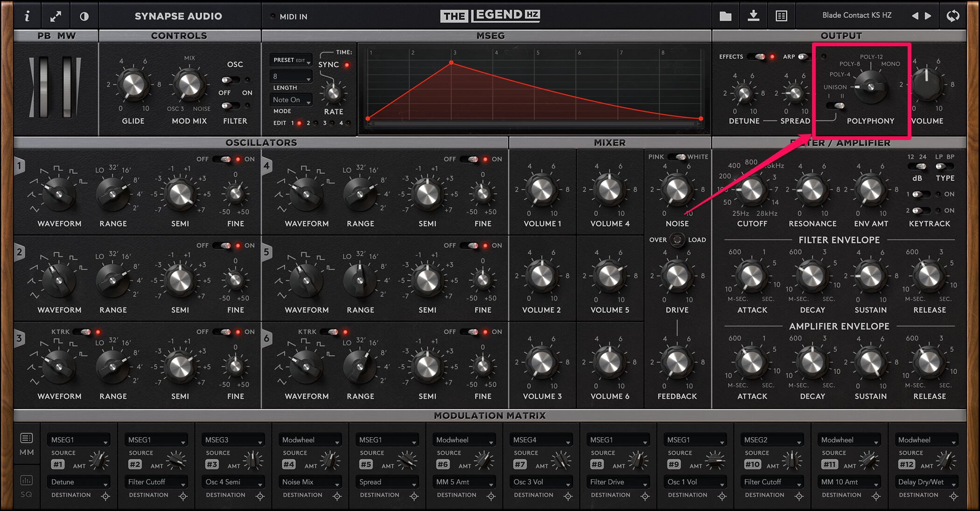Toggle the 12/24 dB filter slope switch
980x511 pixels.
point(917,166)
